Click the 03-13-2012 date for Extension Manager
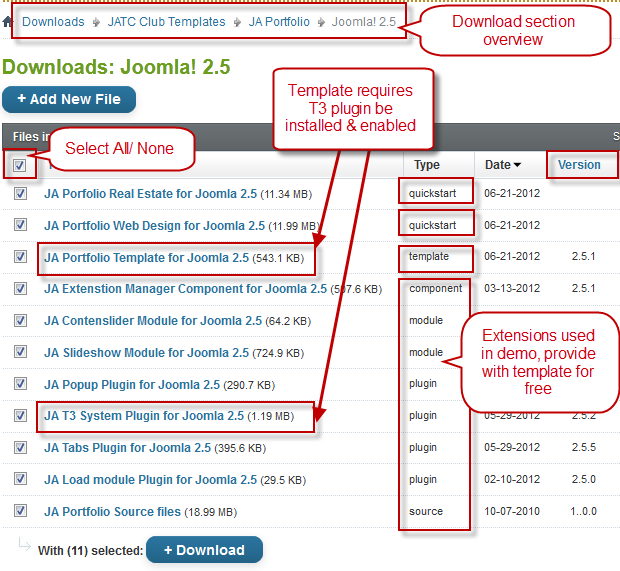 512,288
